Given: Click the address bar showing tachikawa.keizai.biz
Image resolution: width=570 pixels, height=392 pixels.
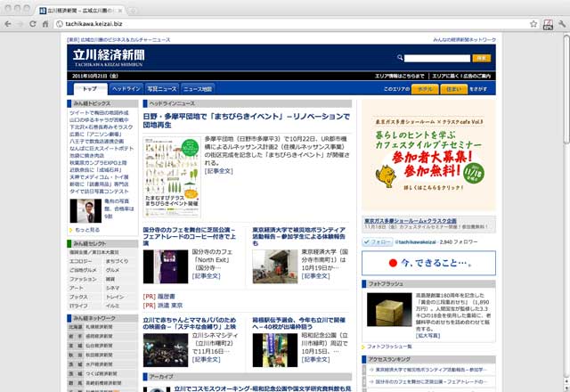Looking at the screenshot, I should (291, 24).
